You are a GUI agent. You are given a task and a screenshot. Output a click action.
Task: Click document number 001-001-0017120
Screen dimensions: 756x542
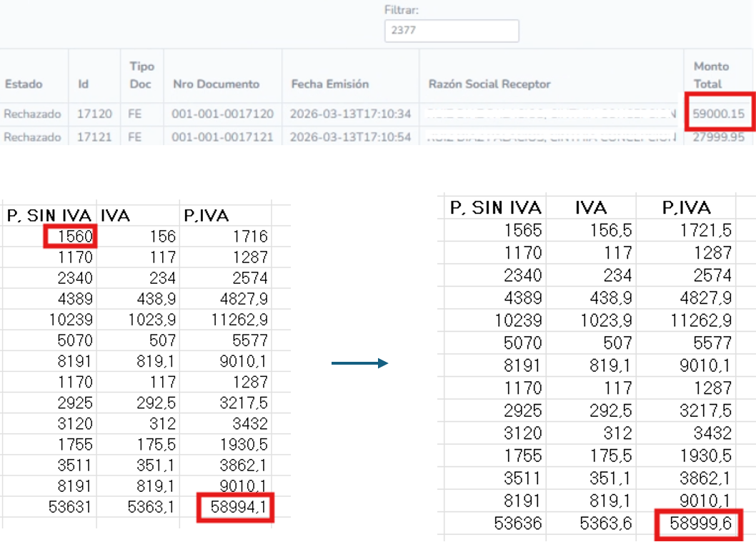[x=222, y=114]
